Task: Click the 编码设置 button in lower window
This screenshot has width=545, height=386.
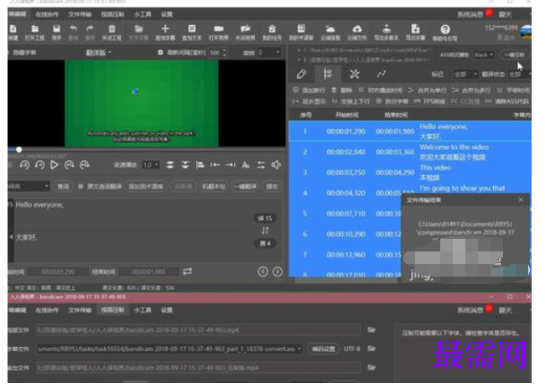Action: click(x=323, y=349)
